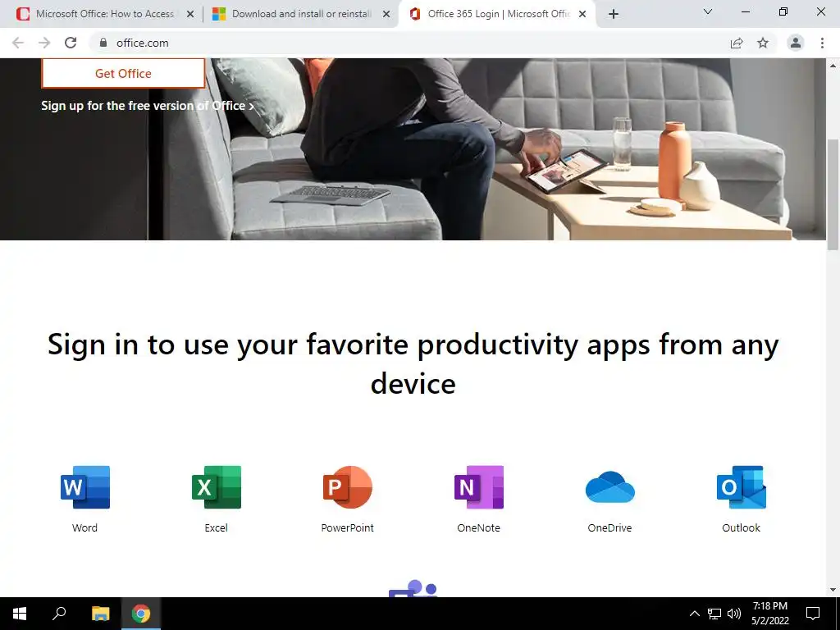Open the Chrome profile icon
The image size is (840, 630).
click(796, 43)
